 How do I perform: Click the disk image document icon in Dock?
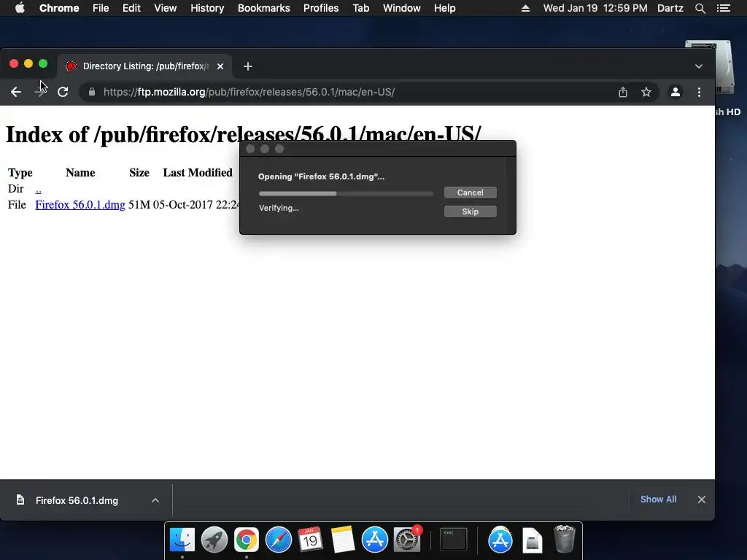[532, 540]
